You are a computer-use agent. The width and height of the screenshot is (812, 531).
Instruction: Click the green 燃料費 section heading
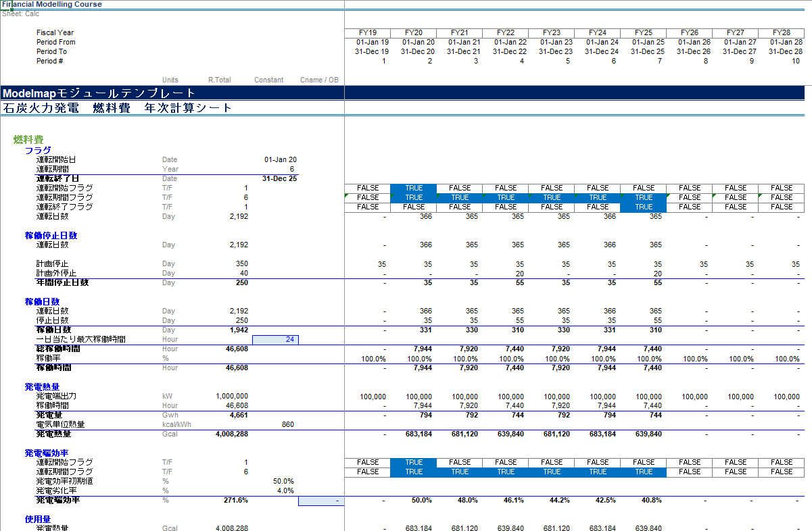coord(28,140)
